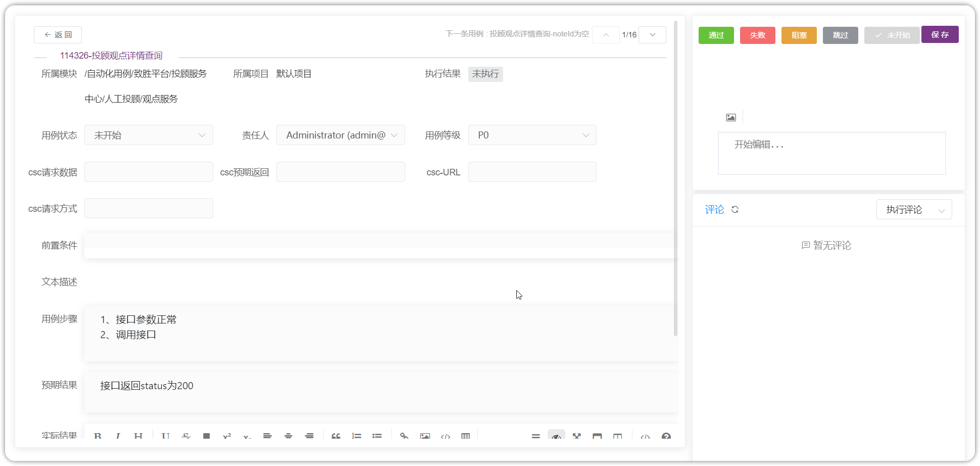Click the superscript x² icon
Viewport: 980px width, 466px height.
coord(227,436)
